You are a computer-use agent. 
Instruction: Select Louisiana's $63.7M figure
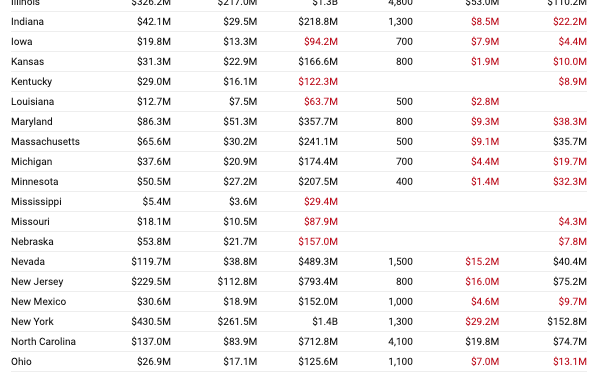point(321,102)
